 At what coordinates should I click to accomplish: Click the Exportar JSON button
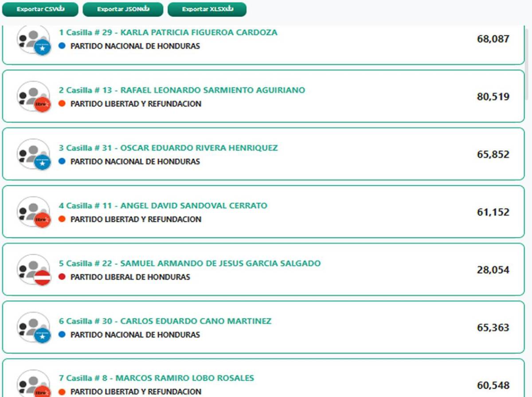click(123, 9)
